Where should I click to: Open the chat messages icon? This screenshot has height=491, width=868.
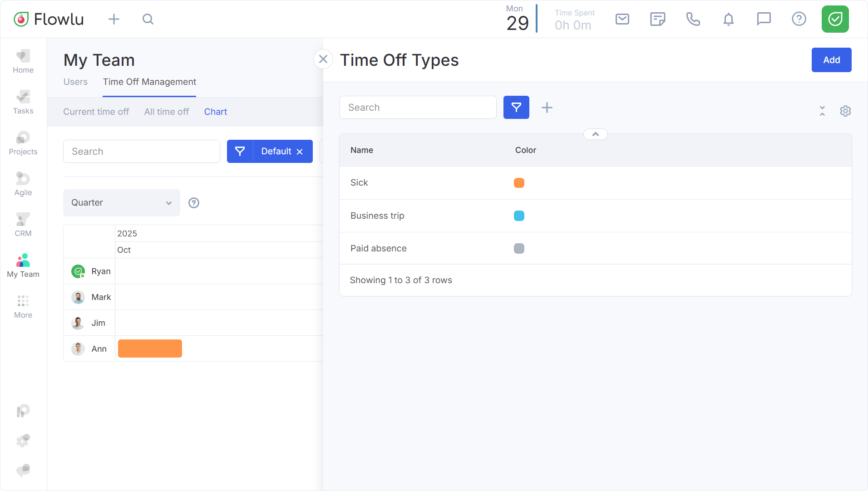click(x=764, y=19)
